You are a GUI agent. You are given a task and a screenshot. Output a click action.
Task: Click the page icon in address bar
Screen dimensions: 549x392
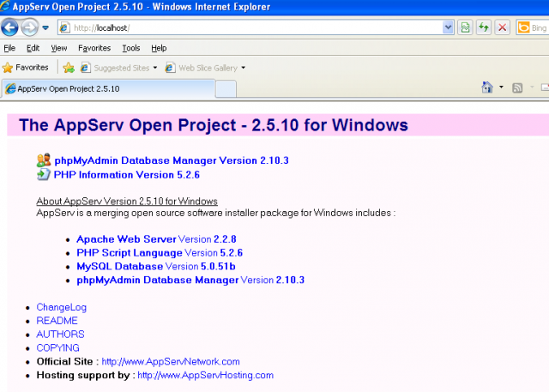65,27
